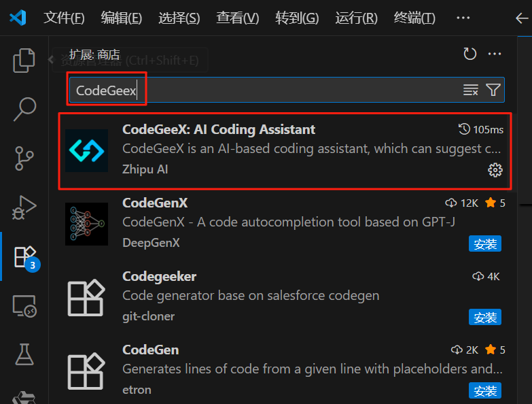Open Remote Explorer icon in activity bar
The height and width of the screenshot is (404, 532).
coord(24,306)
